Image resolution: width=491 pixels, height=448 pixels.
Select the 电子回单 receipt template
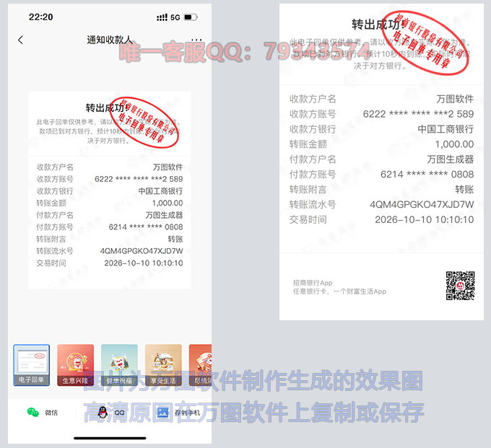click(32, 365)
